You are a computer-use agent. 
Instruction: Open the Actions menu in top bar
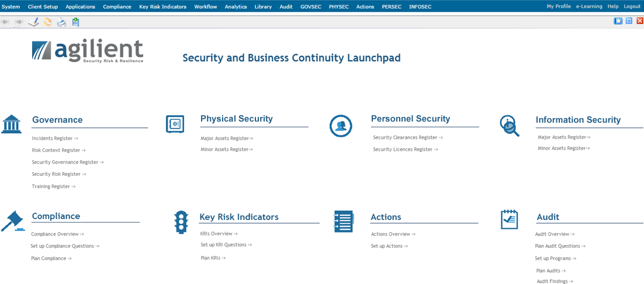(x=365, y=6)
